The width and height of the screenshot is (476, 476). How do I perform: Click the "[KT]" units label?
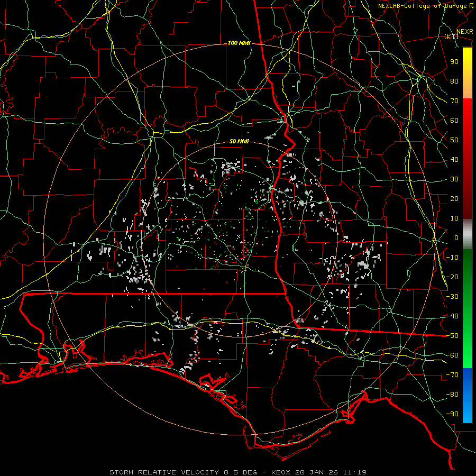[x=451, y=36]
